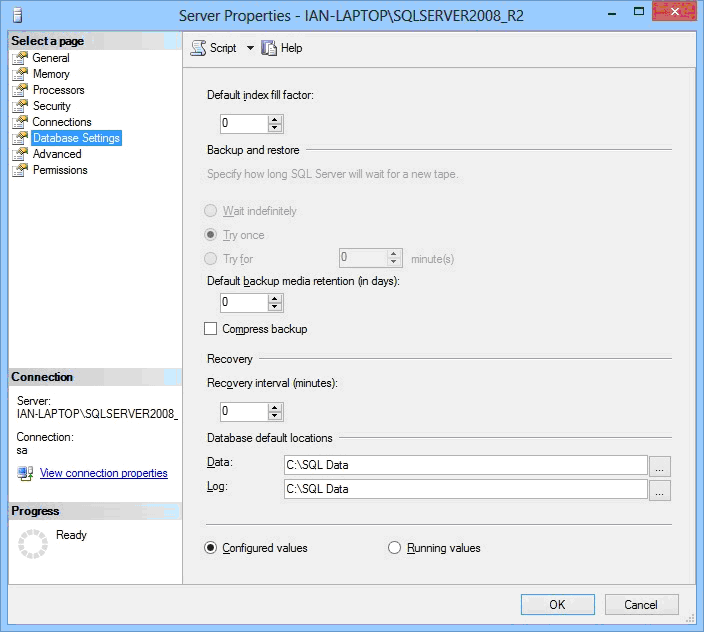Image resolution: width=704 pixels, height=632 pixels.
Task: Increase the Default index fill factor value
Action: (x=276, y=119)
